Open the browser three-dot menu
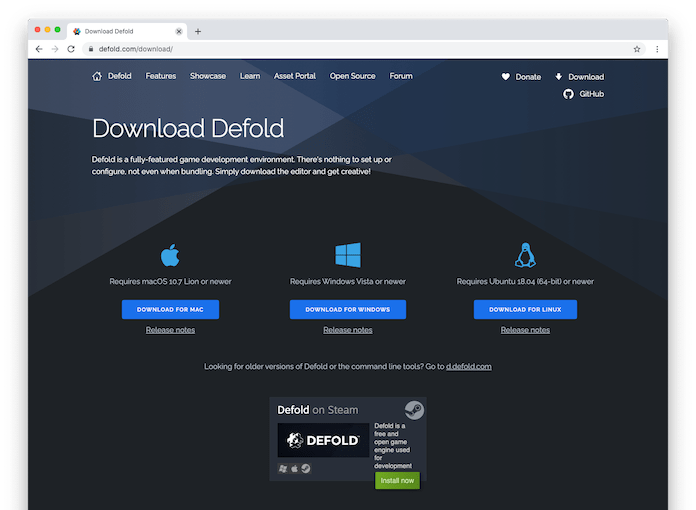696x510 pixels. [x=657, y=49]
